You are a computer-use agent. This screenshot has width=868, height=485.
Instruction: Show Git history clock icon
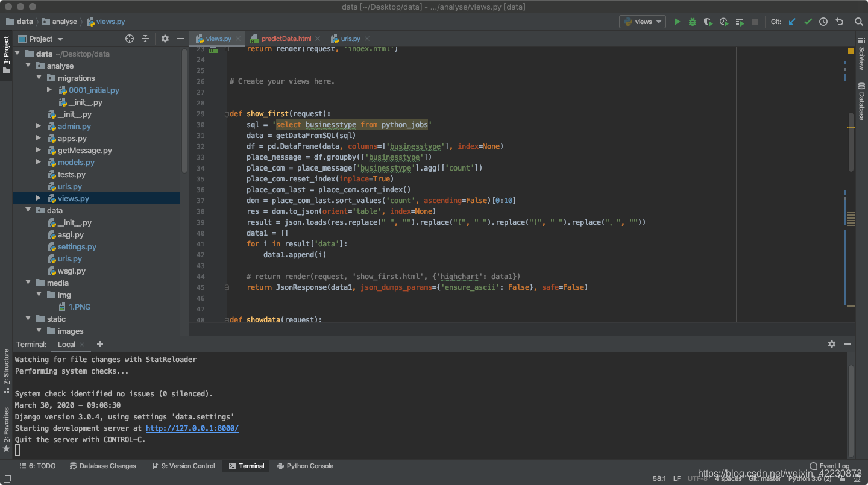pos(823,22)
